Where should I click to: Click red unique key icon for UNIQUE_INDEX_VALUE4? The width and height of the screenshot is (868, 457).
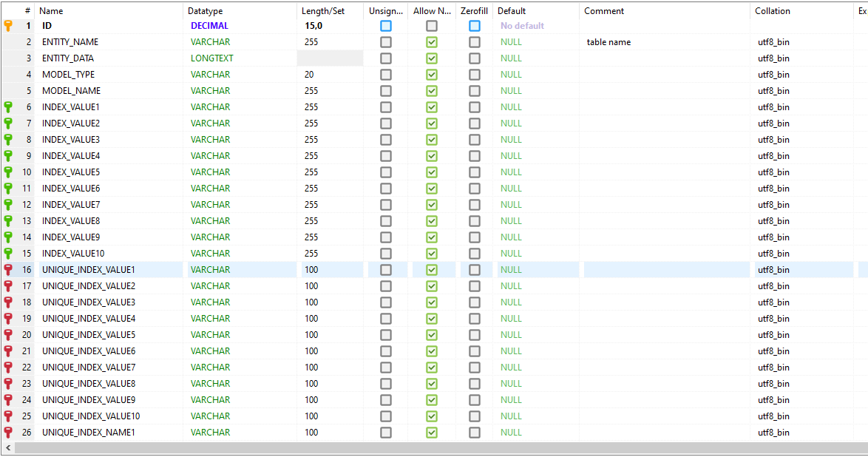(8, 319)
